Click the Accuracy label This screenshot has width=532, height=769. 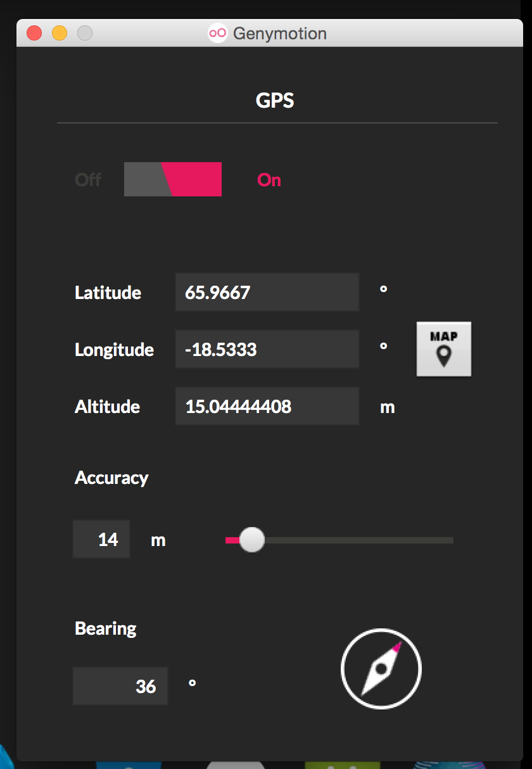[111, 478]
